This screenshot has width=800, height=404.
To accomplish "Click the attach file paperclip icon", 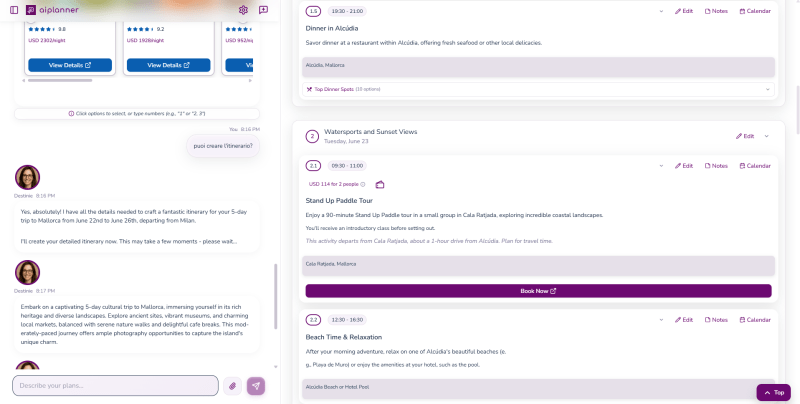I will click(x=232, y=386).
